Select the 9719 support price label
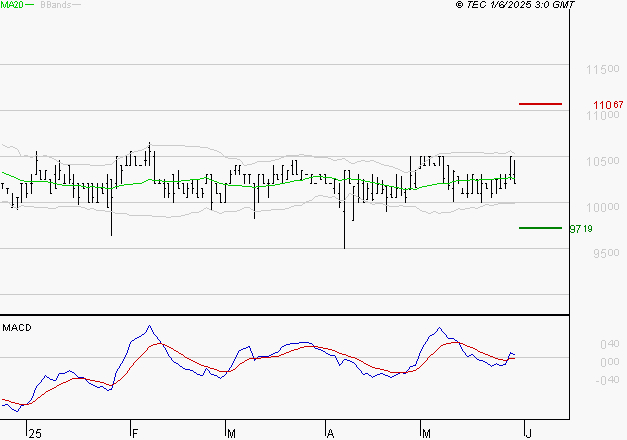Image resolution: width=627 pixels, height=440 pixels. click(582, 229)
